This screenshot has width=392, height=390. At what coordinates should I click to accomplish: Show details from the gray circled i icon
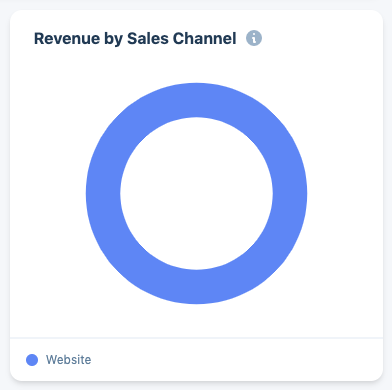254,38
